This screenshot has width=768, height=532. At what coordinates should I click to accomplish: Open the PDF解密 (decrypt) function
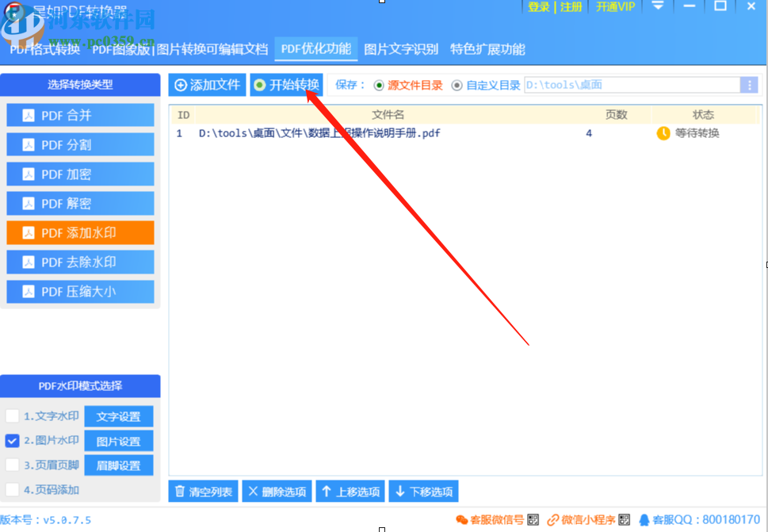pyautogui.click(x=79, y=203)
